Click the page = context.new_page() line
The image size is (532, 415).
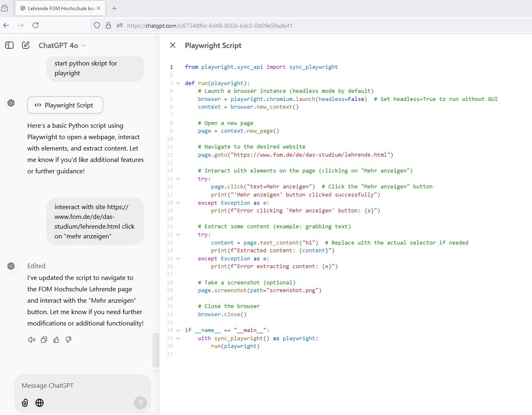[x=238, y=131]
